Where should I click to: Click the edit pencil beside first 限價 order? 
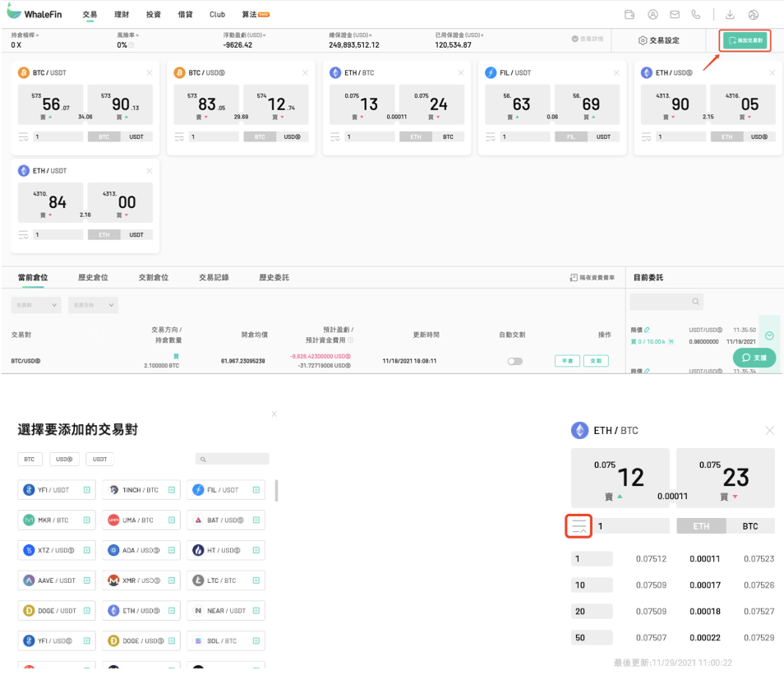647,330
